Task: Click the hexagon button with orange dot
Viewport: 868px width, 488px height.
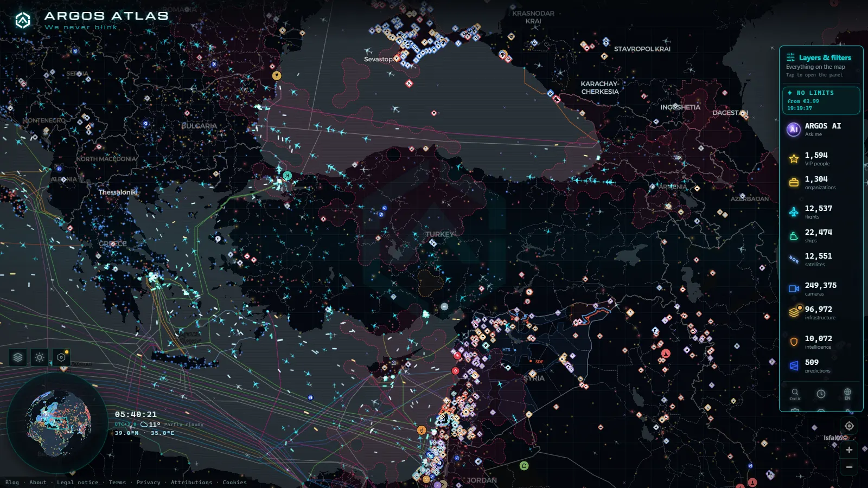Action: [61, 357]
